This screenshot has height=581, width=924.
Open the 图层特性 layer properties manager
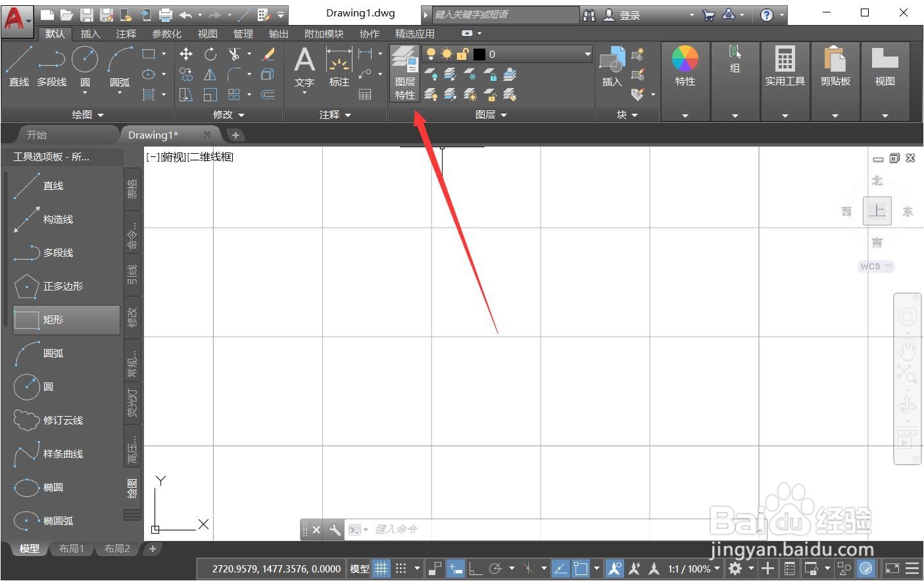(x=404, y=73)
